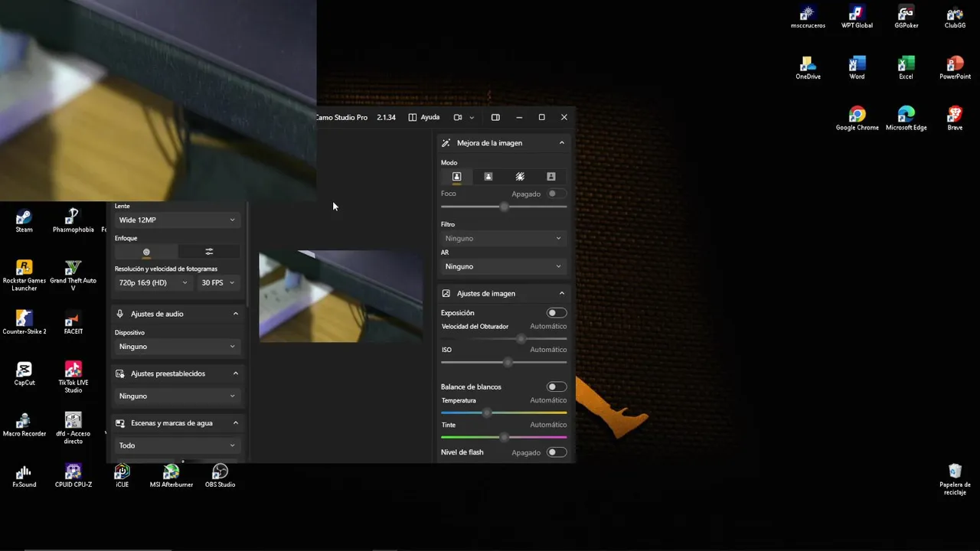
Task: Click the Ajustes preestablecidos icon
Action: pos(120,373)
